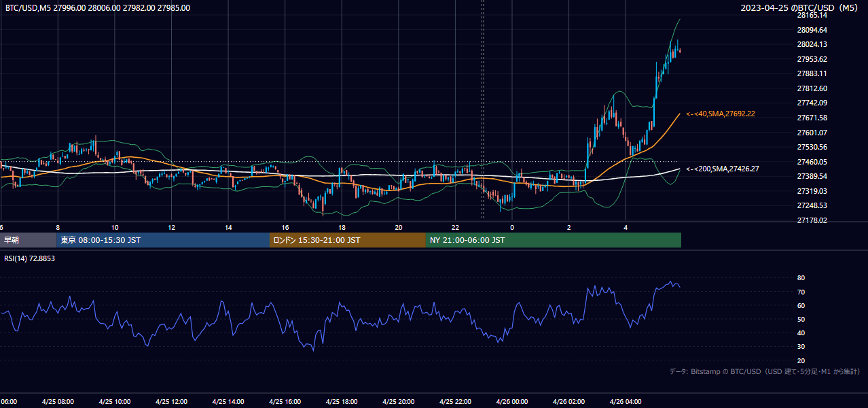
Task: Click the <-<40,SMA,27692.22 label
Action: coord(721,114)
